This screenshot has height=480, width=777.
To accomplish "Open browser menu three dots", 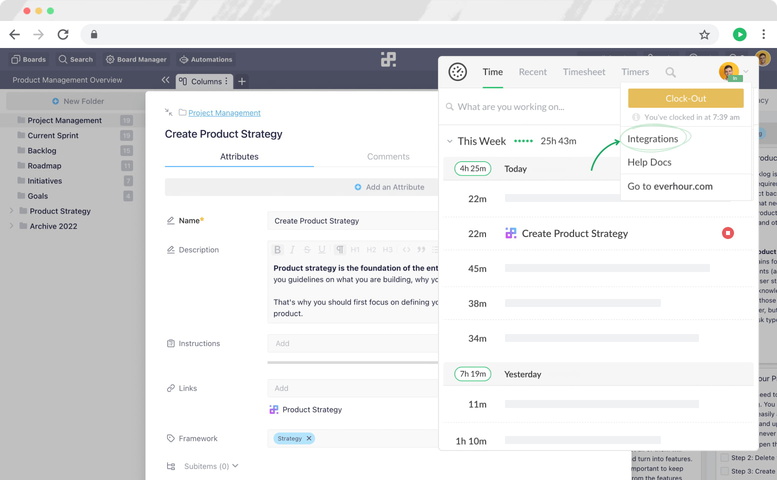I will click(x=764, y=34).
